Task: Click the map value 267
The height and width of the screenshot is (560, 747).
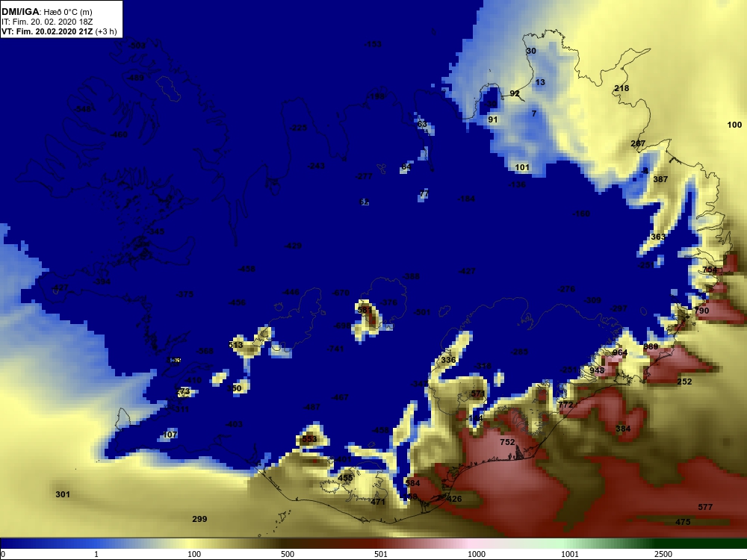Action: pos(638,144)
